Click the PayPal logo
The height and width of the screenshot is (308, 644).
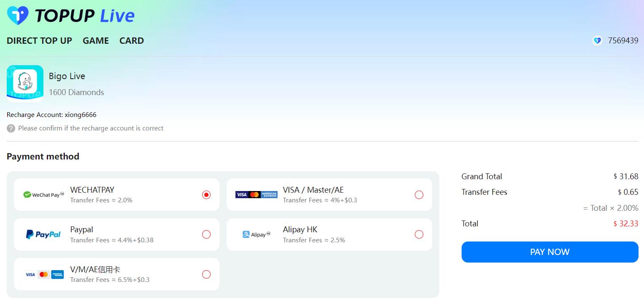(43, 234)
